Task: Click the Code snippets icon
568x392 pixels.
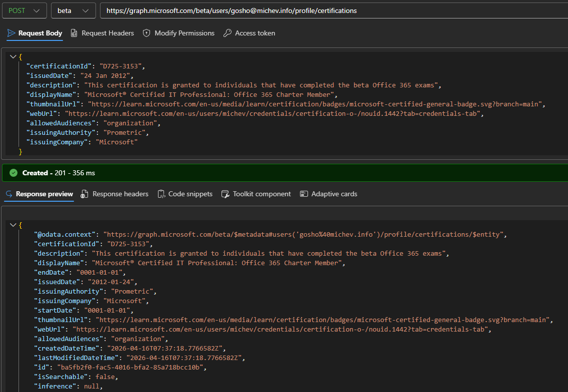Action: pyautogui.click(x=161, y=194)
